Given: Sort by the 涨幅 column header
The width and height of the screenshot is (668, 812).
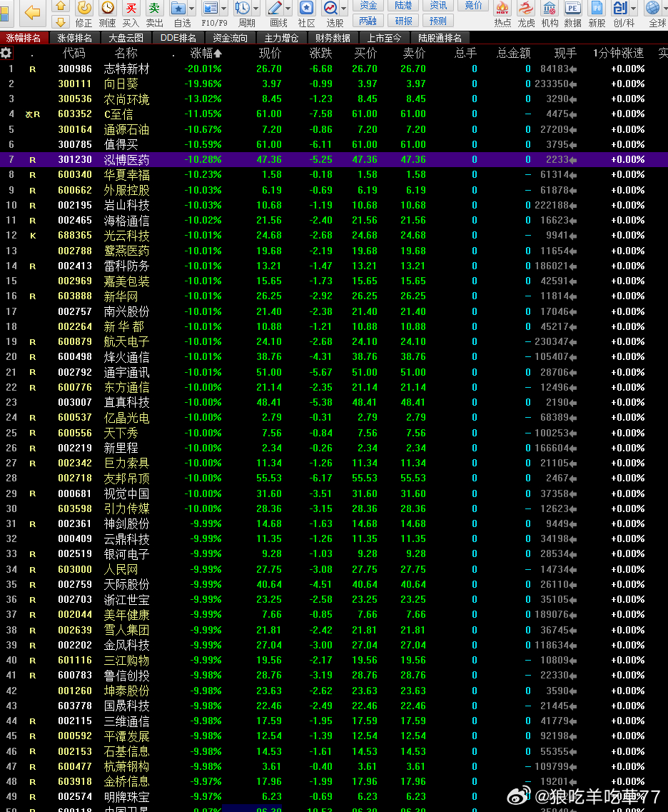Looking at the screenshot, I should (x=206, y=54).
